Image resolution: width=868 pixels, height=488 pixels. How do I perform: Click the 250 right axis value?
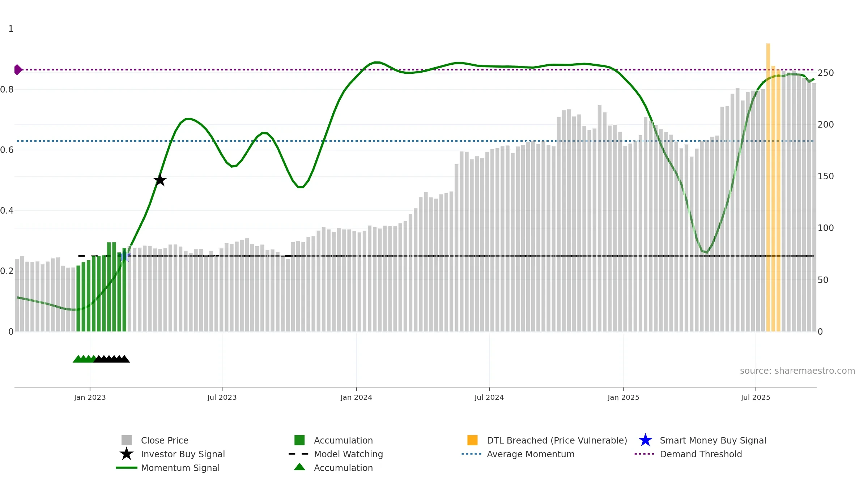[x=826, y=73]
